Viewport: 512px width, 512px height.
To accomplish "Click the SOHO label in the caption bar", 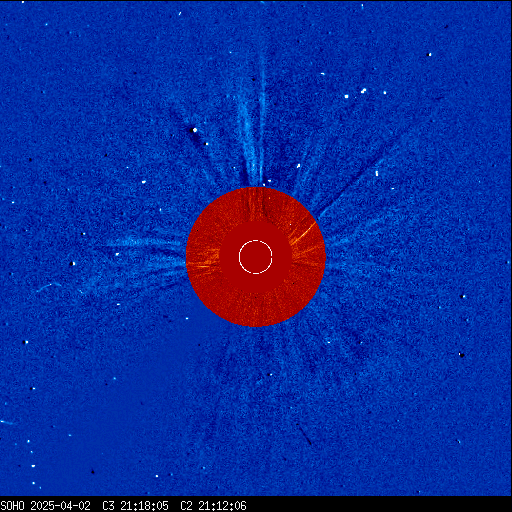I will coord(12,506).
